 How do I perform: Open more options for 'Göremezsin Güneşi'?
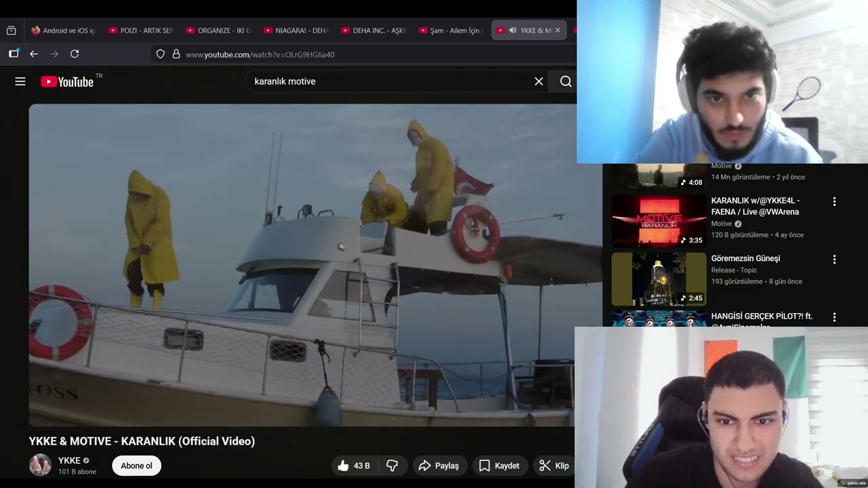tap(834, 259)
